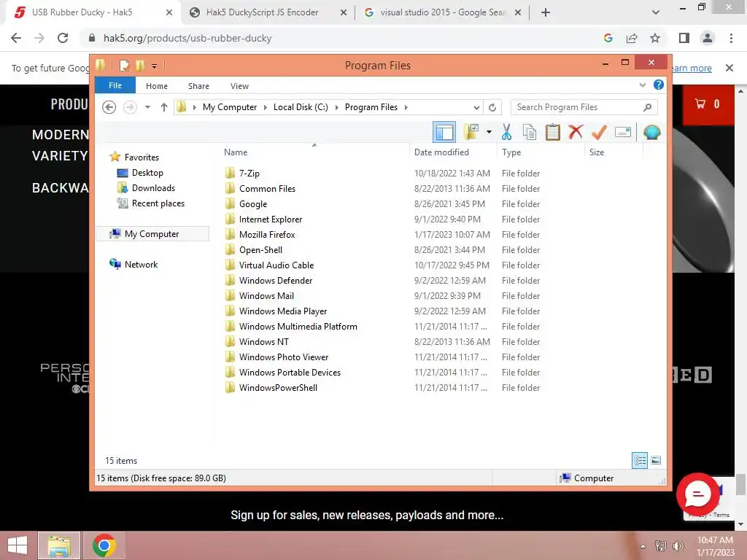Select Downloads in the navigation pane
The width and height of the screenshot is (747, 560).
tap(153, 187)
